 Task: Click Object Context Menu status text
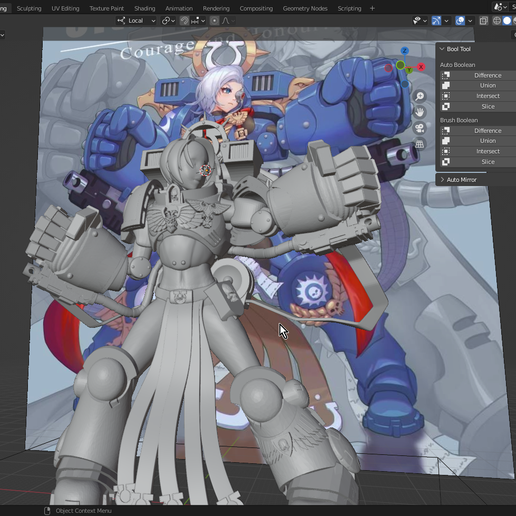(x=84, y=511)
